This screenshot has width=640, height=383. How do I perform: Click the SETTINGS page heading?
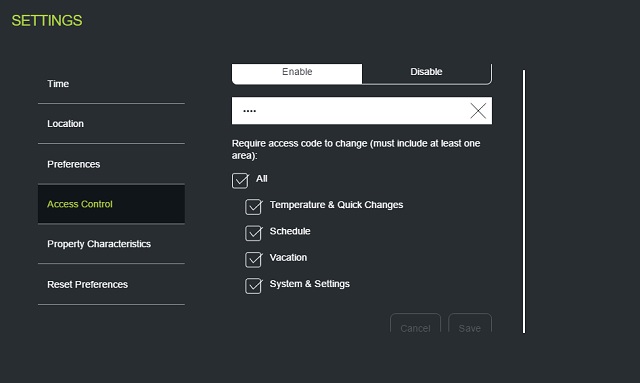click(x=47, y=20)
